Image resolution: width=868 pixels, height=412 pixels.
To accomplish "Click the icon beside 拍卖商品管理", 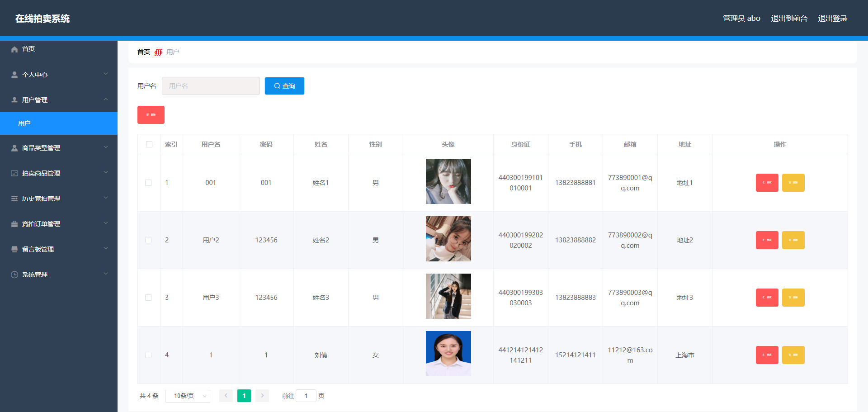I will pos(14,173).
